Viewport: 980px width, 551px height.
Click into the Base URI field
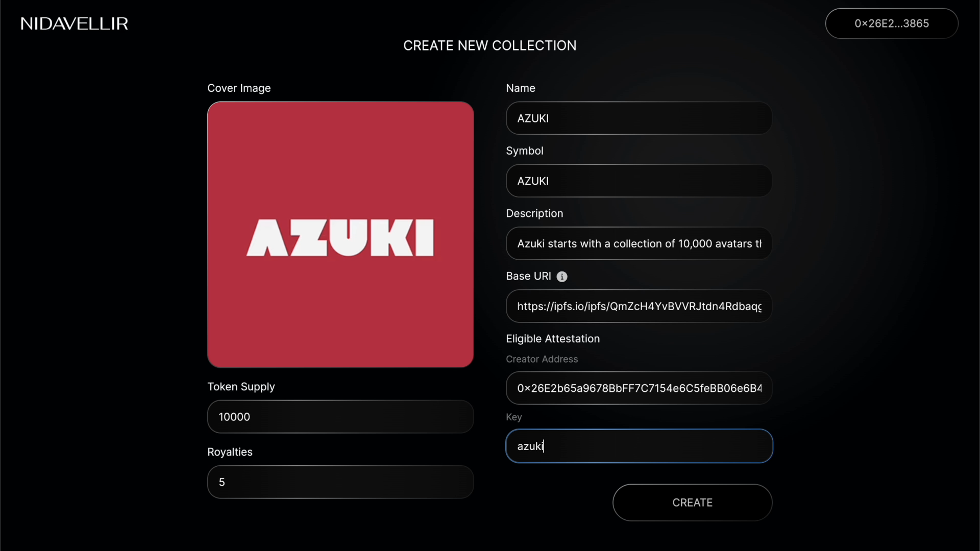click(639, 307)
